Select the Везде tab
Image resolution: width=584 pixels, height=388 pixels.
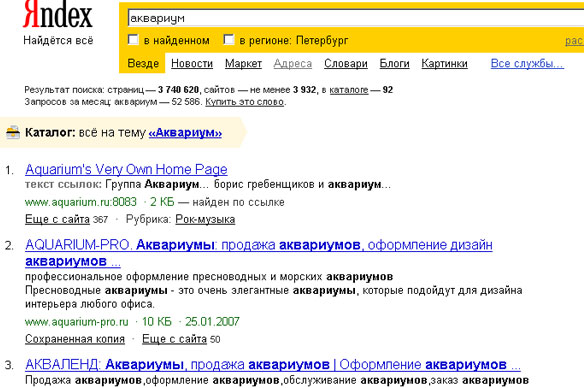(x=143, y=63)
